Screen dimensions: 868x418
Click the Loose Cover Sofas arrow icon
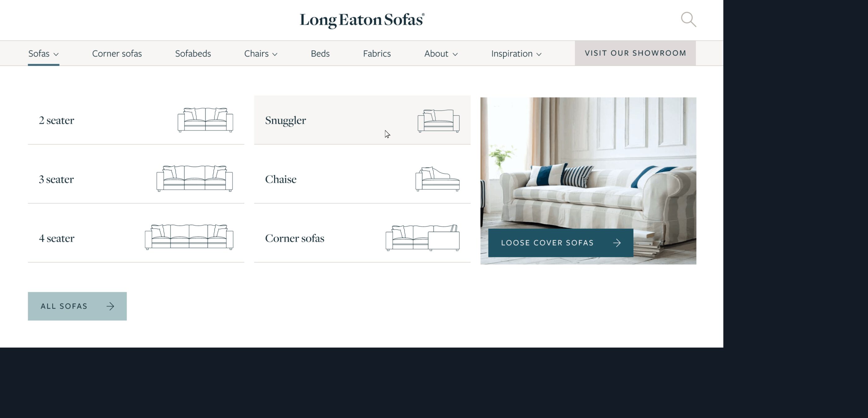click(x=618, y=242)
